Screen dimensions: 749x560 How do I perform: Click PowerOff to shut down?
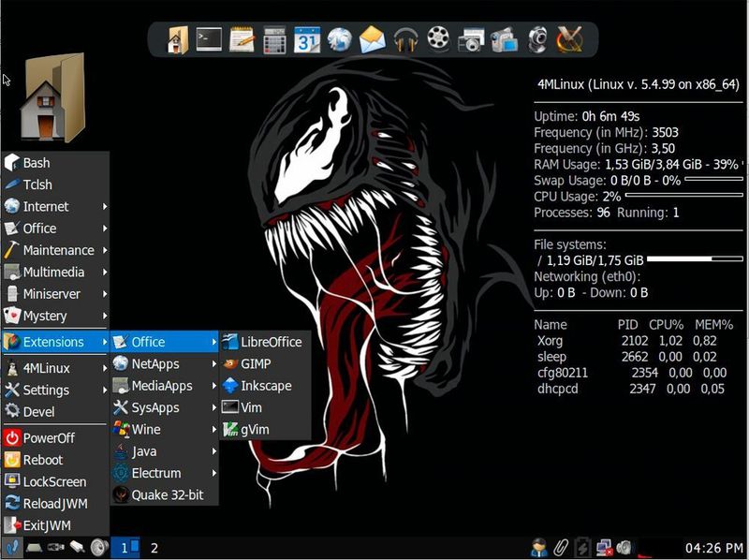(55, 437)
